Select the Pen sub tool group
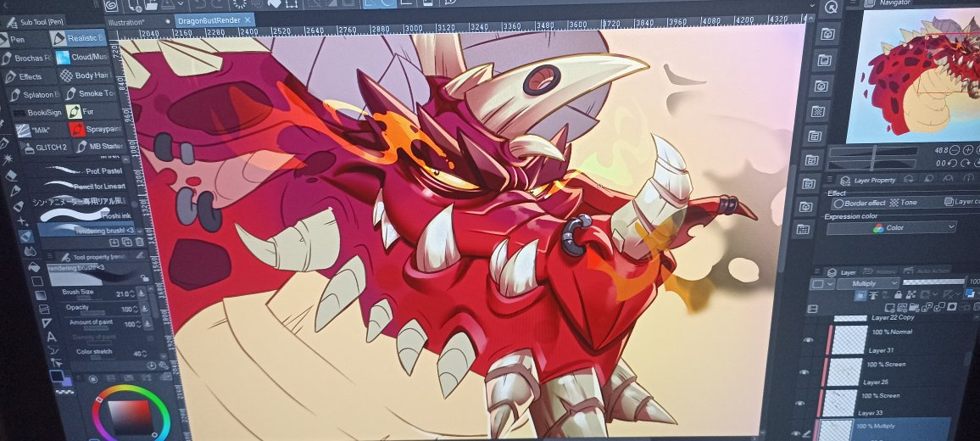The height and width of the screenshot is (441, 980). tap(24, 39)
